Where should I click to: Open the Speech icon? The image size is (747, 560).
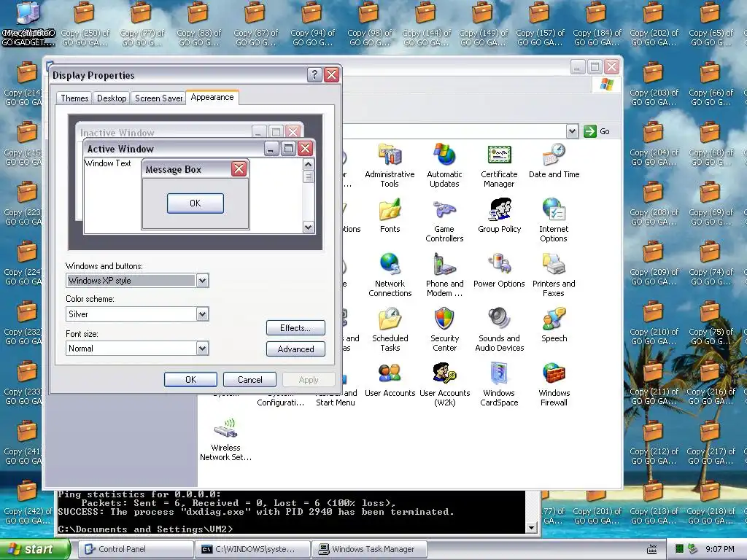[554, 324]
